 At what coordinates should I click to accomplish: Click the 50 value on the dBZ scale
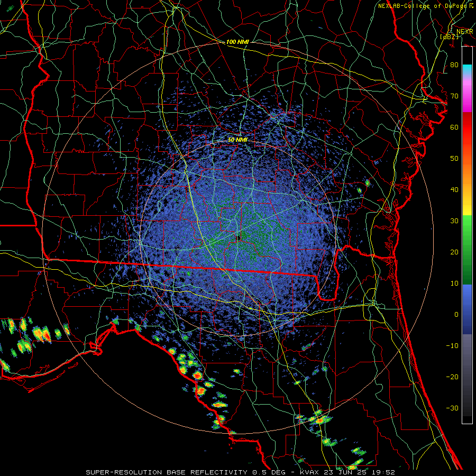454,159
